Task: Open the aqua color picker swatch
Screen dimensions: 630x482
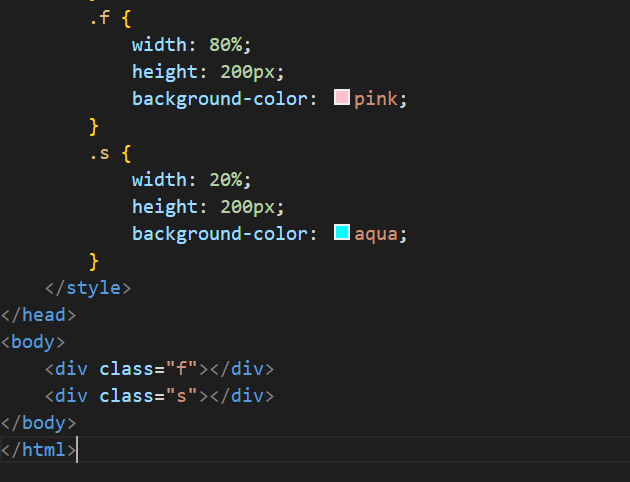Action: [341, 233]
